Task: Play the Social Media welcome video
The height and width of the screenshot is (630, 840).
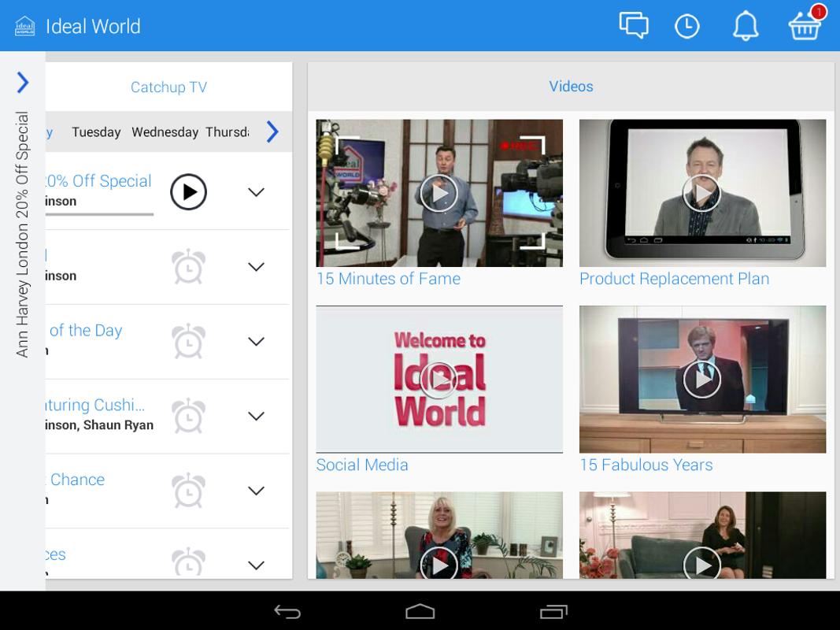Action: click(x=439, y=380)
